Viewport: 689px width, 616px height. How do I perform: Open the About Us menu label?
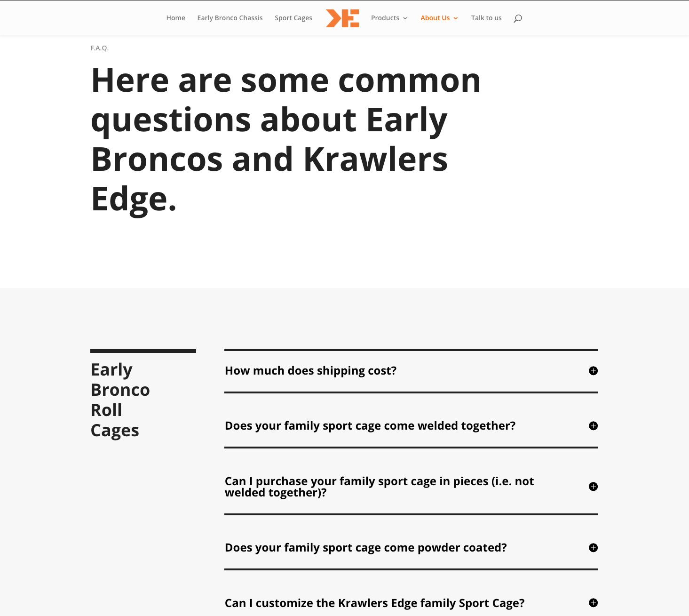(435, 18)
